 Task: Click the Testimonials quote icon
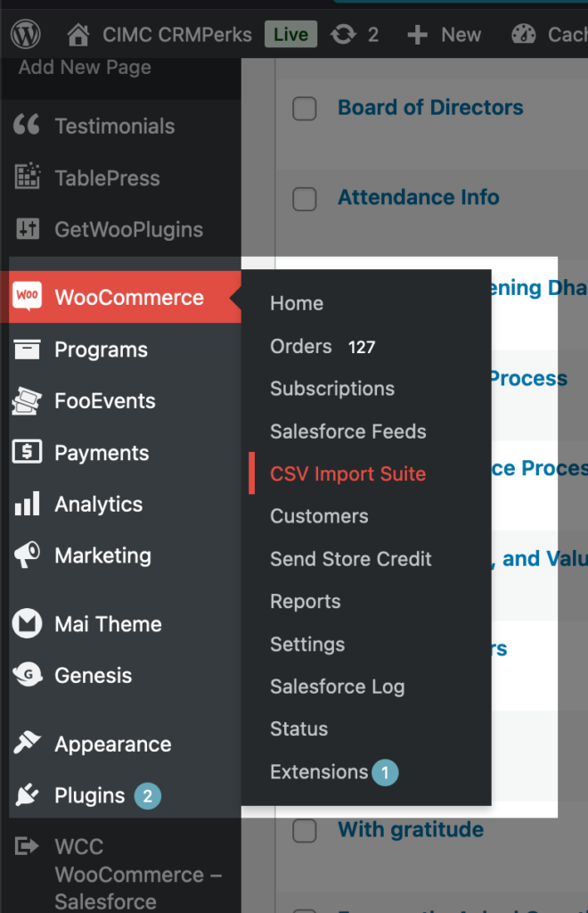coord(27,126)
